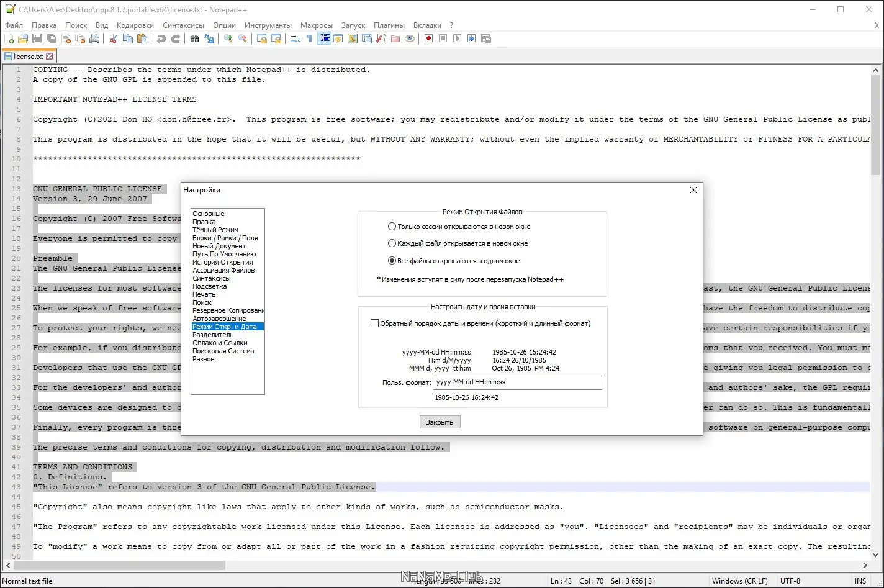
Task: Click the Save recorded macro toolbar icon
Action: click(486, 38)
